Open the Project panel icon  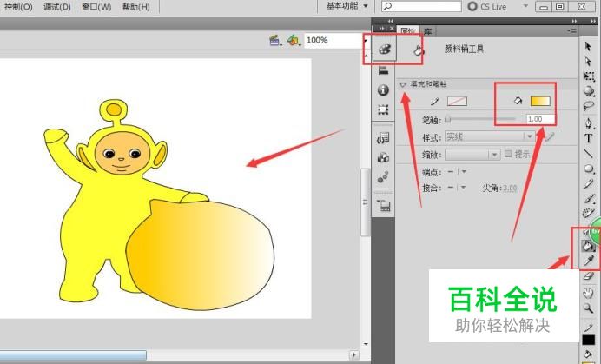(384, 206)
